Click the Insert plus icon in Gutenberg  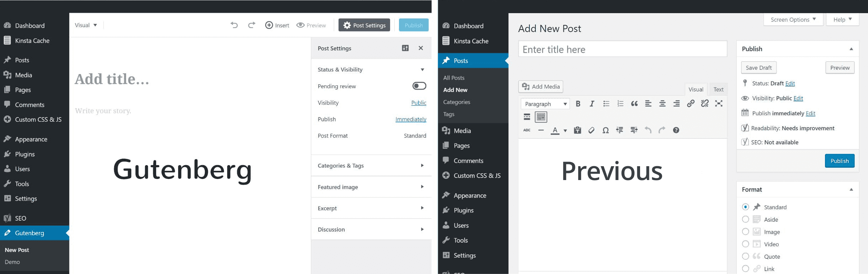pos(269,25)
